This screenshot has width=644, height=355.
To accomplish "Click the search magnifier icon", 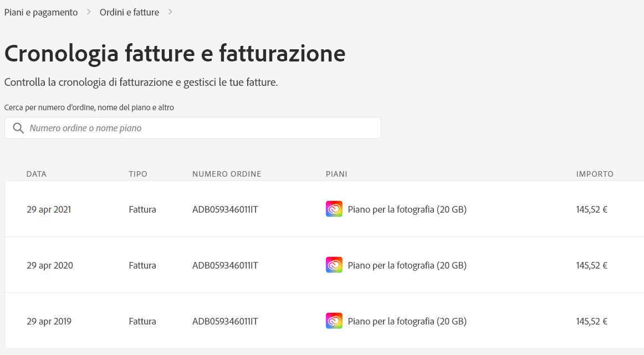I will coord(18,128).
